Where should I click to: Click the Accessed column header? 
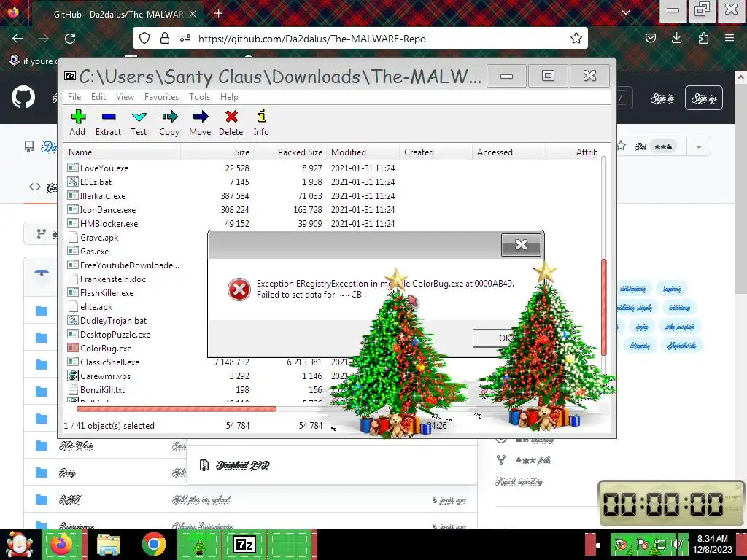508,152
